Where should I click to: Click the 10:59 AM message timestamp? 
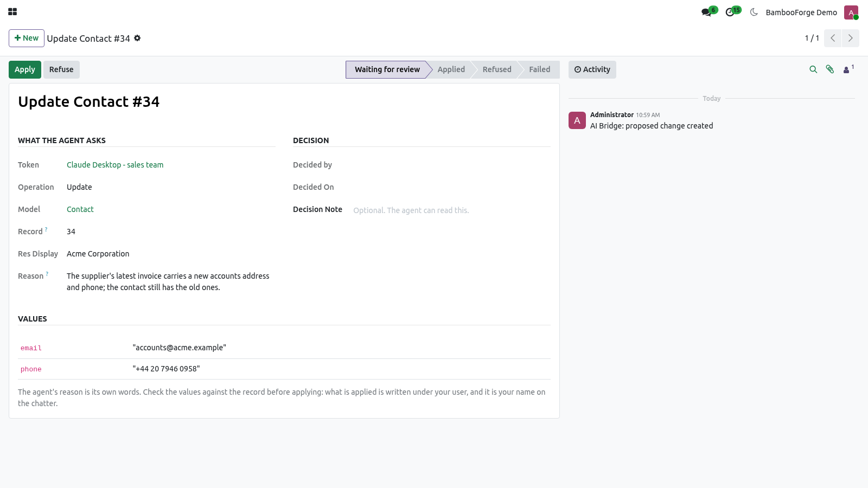coord(648,115)
